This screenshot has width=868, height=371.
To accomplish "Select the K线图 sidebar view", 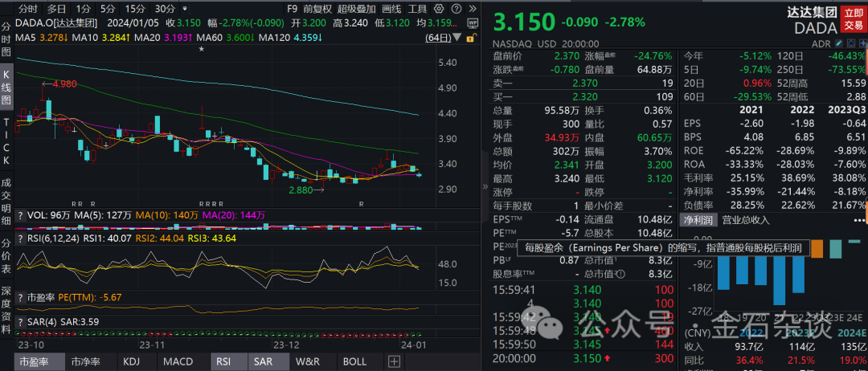I will click(x=6, y=88).
